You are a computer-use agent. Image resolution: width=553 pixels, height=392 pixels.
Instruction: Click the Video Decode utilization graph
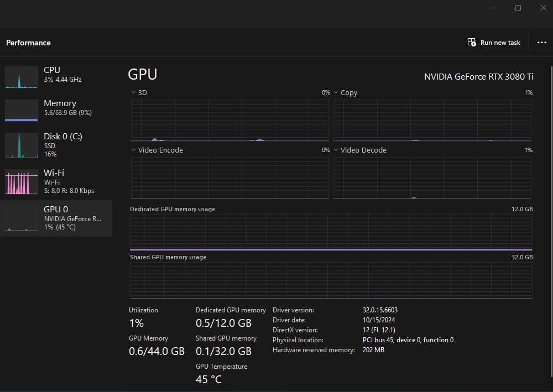432,177
